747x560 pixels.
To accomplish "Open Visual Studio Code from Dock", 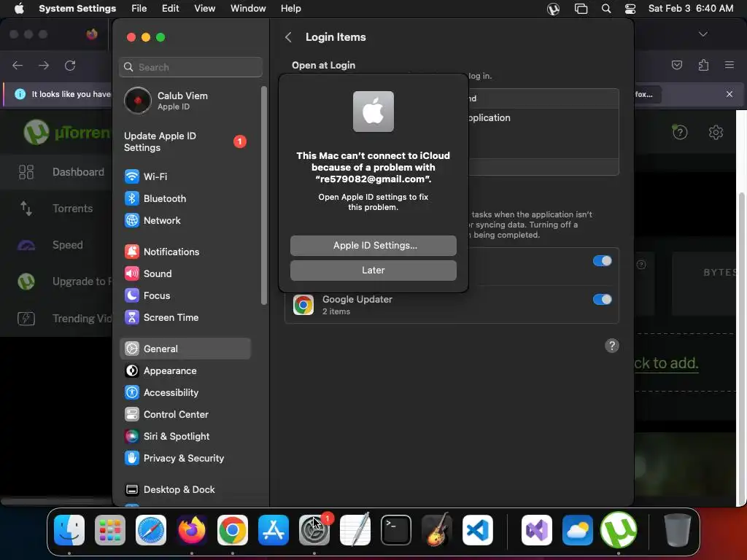I will 478,530.
